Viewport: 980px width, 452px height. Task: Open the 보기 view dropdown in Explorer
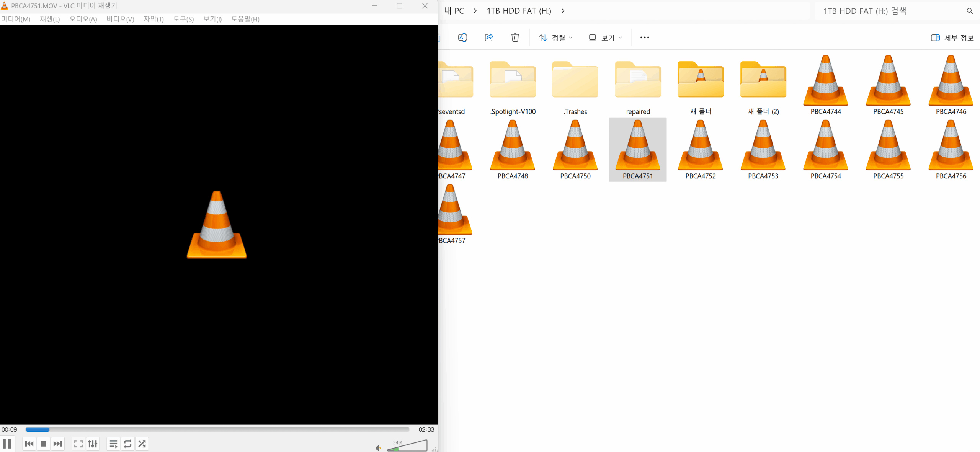[x=605, y=38]
